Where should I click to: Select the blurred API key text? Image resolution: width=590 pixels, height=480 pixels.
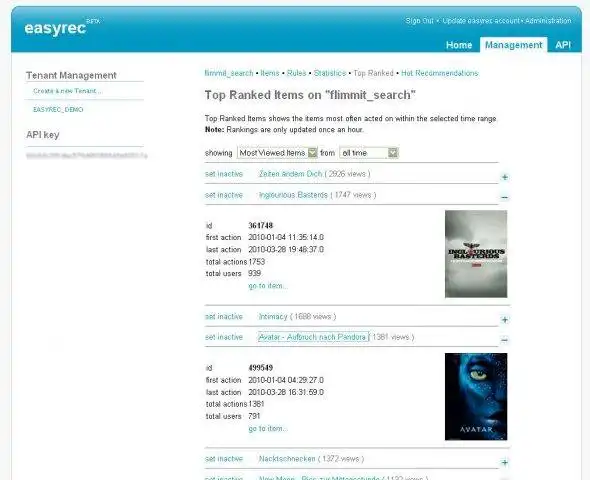(x=87, y=155)
